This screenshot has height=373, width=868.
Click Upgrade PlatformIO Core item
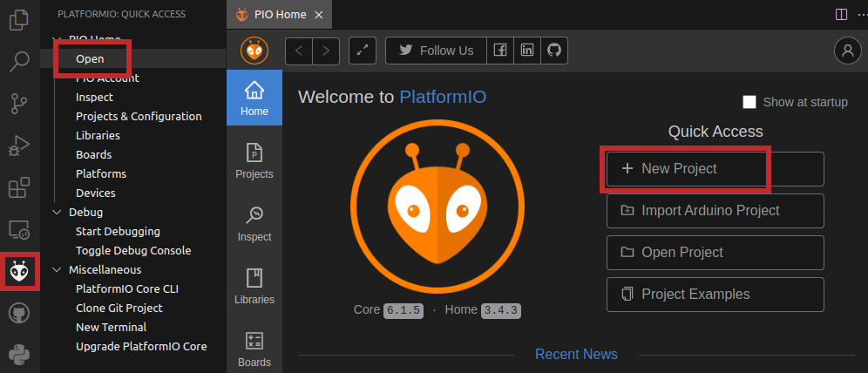coord(141,347)
